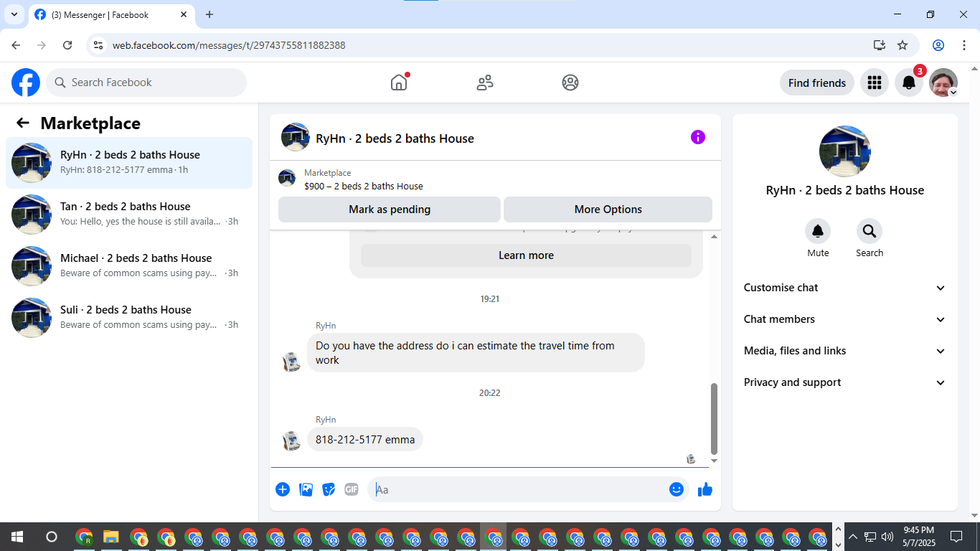Open the notifications bell with 3 badge

(x=909, y=83)
